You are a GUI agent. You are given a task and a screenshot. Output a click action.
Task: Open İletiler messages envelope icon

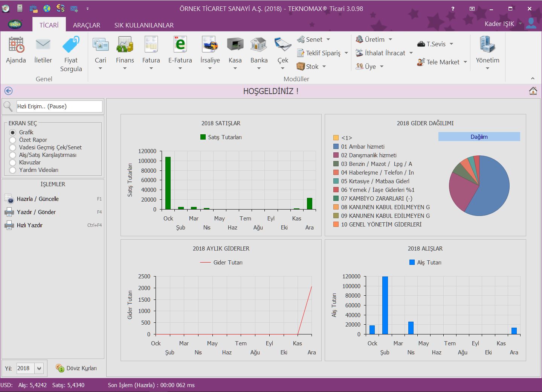[43, 45]
